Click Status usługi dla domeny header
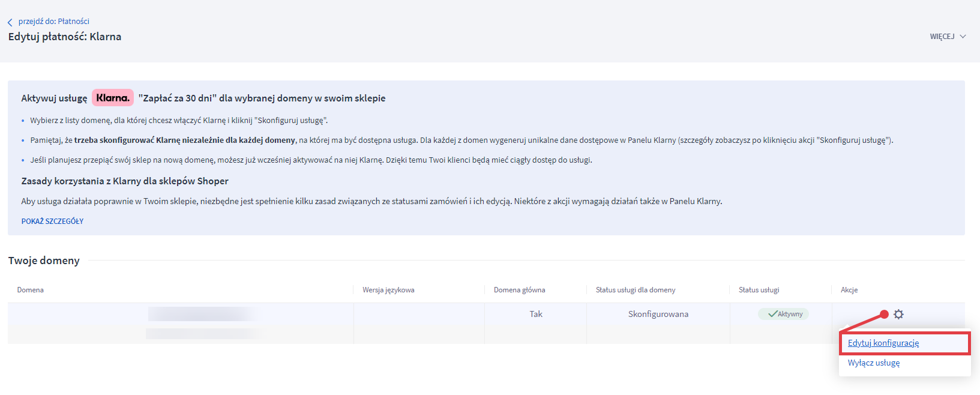Screen dimensions: 980x395 tap(636, 290)
